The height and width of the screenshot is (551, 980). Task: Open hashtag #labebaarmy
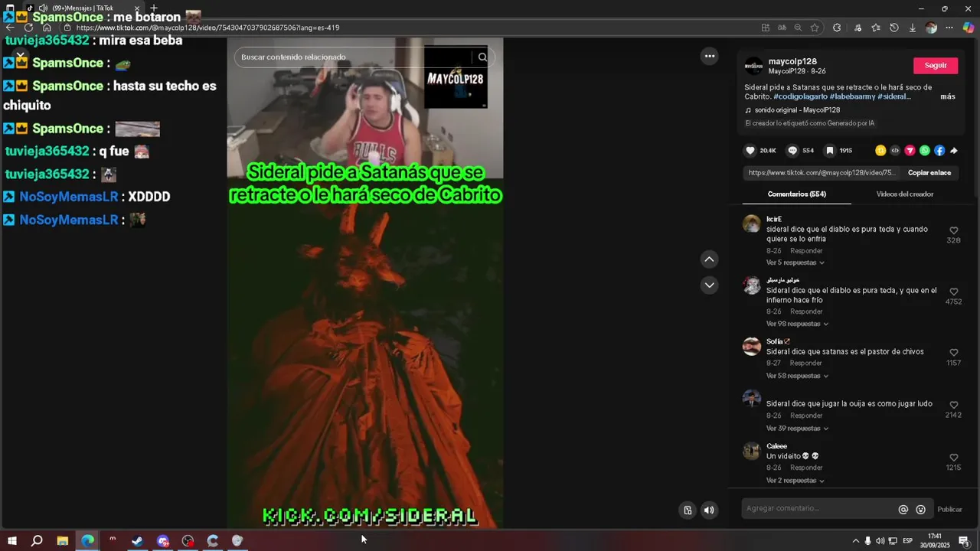coord(852,96)
